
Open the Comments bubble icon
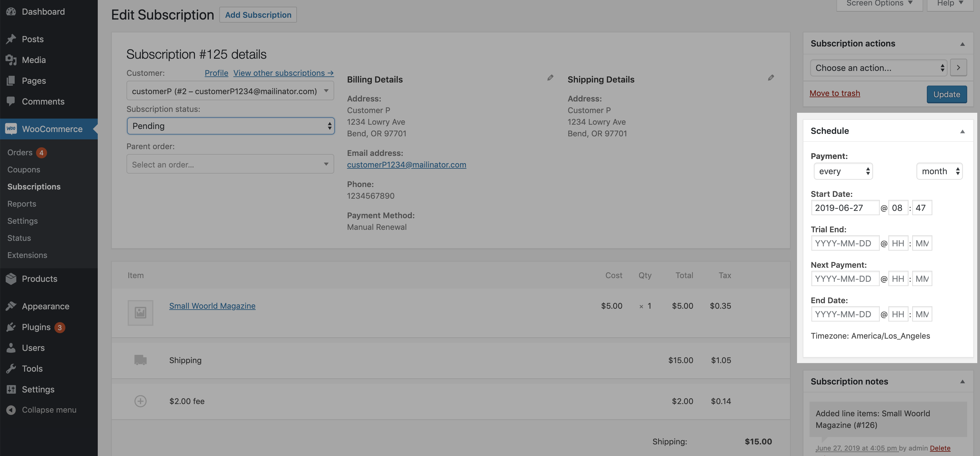point(11,101)
